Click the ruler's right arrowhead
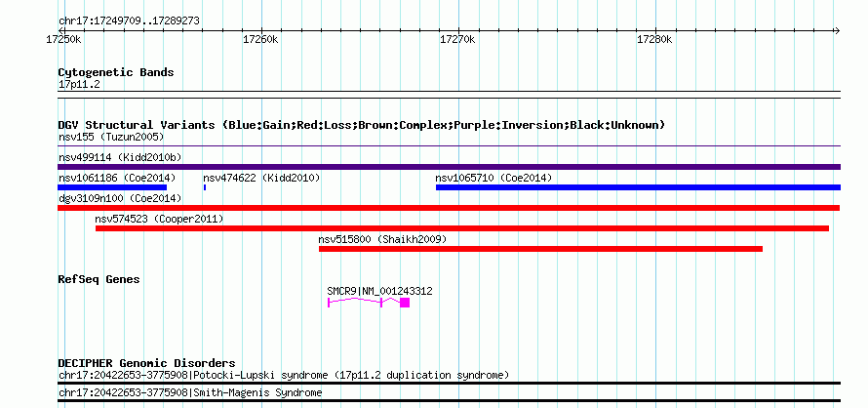The width and height of the screenshot is (868, 408). pyautogui.click(x=837, y=30)
